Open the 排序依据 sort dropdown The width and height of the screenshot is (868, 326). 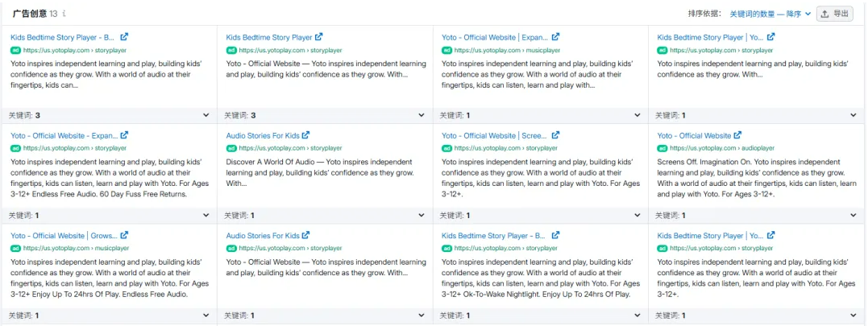tap(770, 14)
